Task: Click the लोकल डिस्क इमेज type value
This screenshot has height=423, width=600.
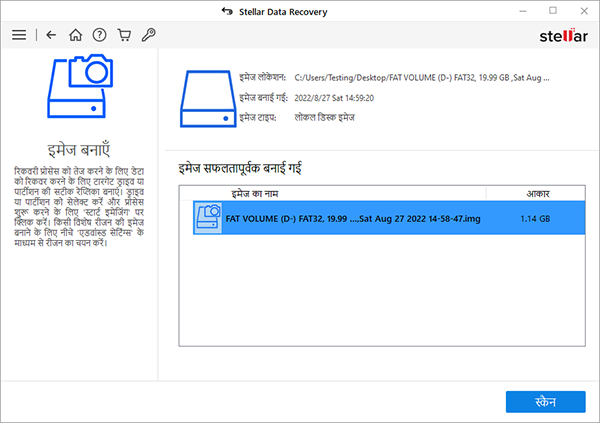Action: tap(324, 118)
